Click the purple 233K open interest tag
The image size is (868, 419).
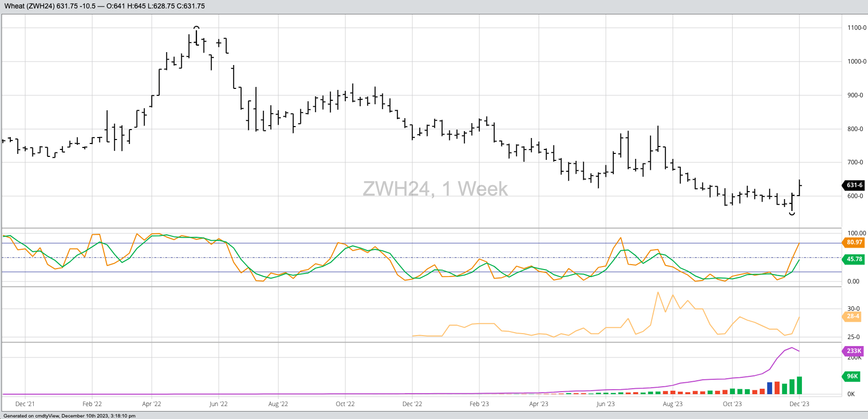click(854, 351)
